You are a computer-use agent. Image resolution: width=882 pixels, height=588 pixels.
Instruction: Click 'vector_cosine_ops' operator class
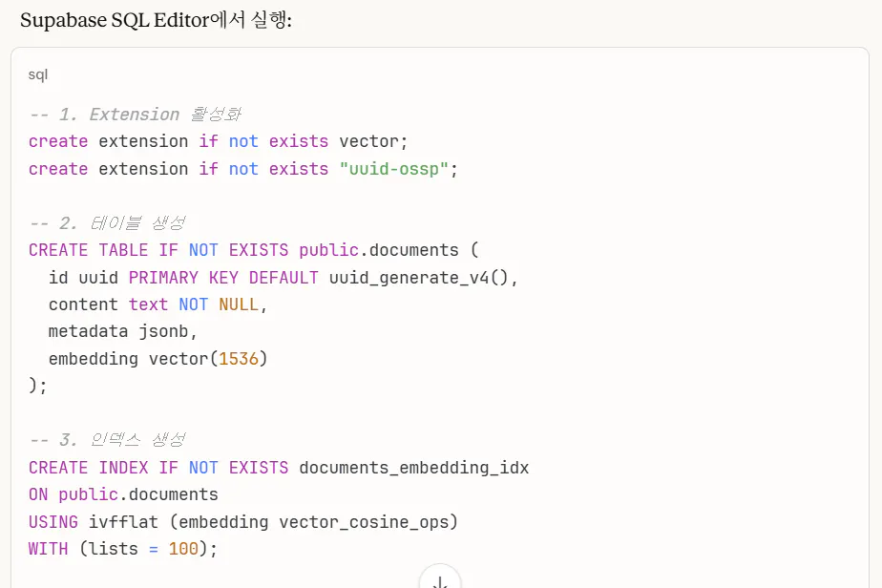pos(364,522)
